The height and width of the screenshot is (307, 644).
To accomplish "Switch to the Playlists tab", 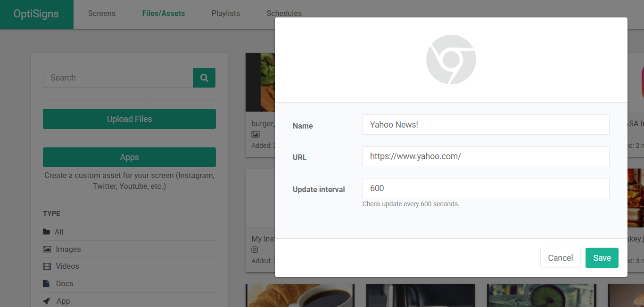I will point(226,13).
